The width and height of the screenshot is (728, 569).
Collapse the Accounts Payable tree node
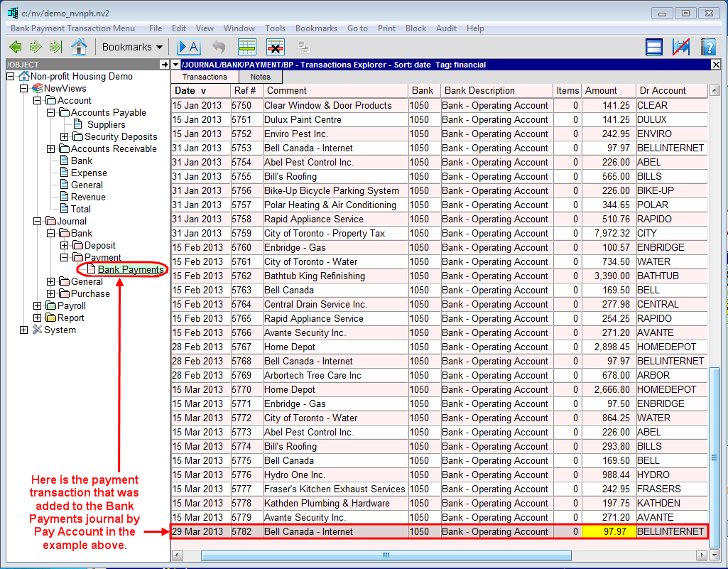tap(51, 113)
